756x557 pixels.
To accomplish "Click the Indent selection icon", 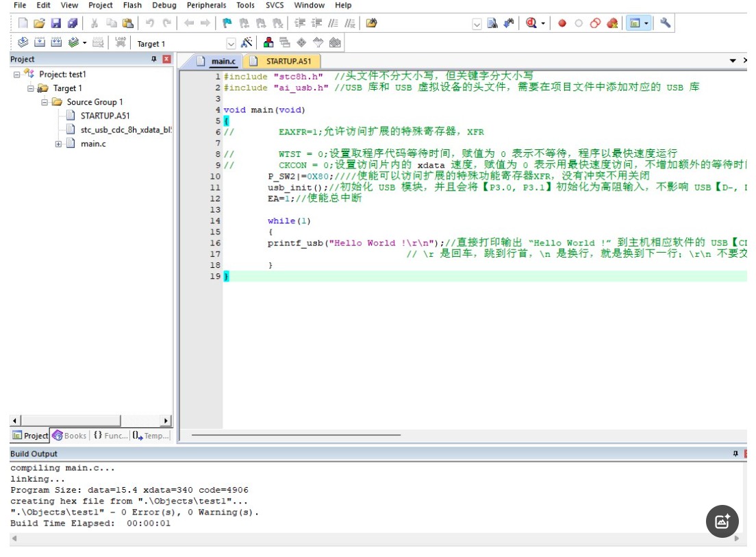I will coord(300,23).
